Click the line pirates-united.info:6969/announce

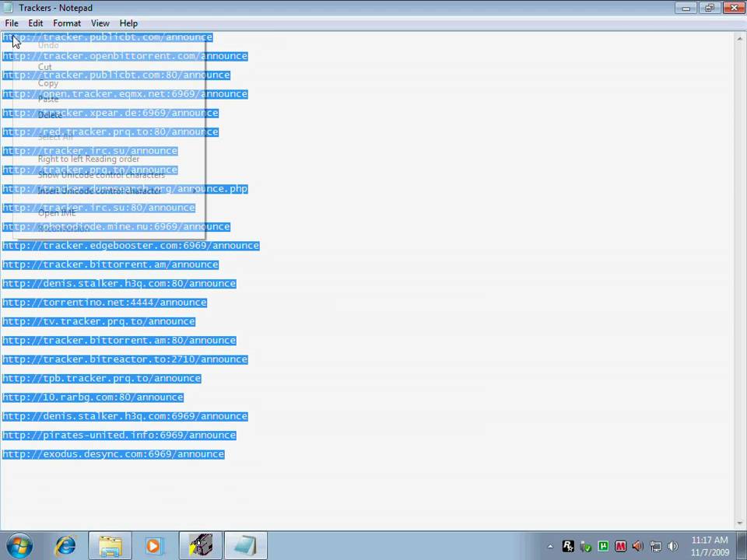pos(119,436)
